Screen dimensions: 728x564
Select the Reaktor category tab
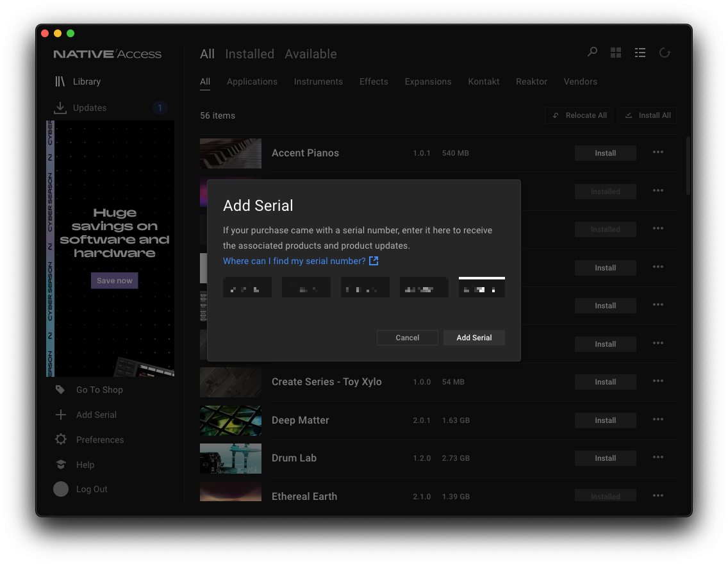pos(531,81)
